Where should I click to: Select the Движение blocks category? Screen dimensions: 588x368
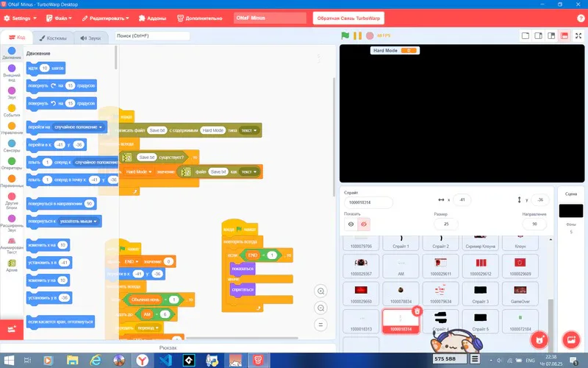[12, 53]
